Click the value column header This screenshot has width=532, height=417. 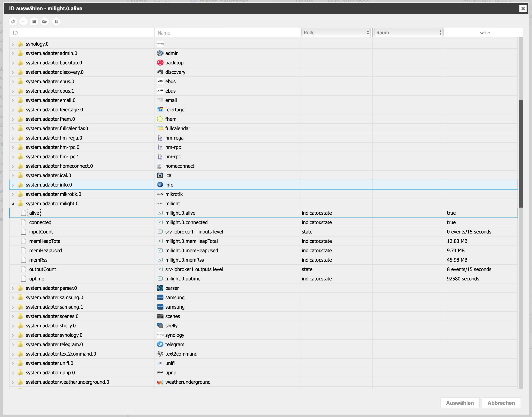485,33
